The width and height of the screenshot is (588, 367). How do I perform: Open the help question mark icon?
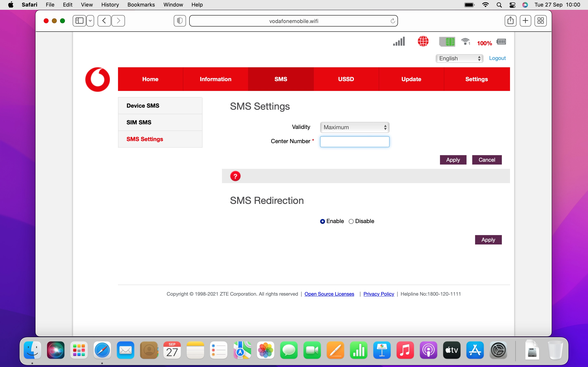[235, 176]
